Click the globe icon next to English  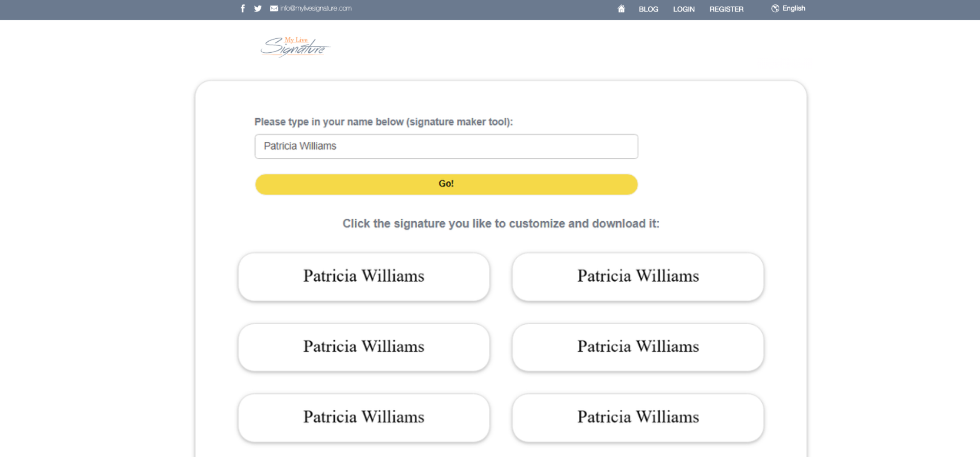point(775,8)
